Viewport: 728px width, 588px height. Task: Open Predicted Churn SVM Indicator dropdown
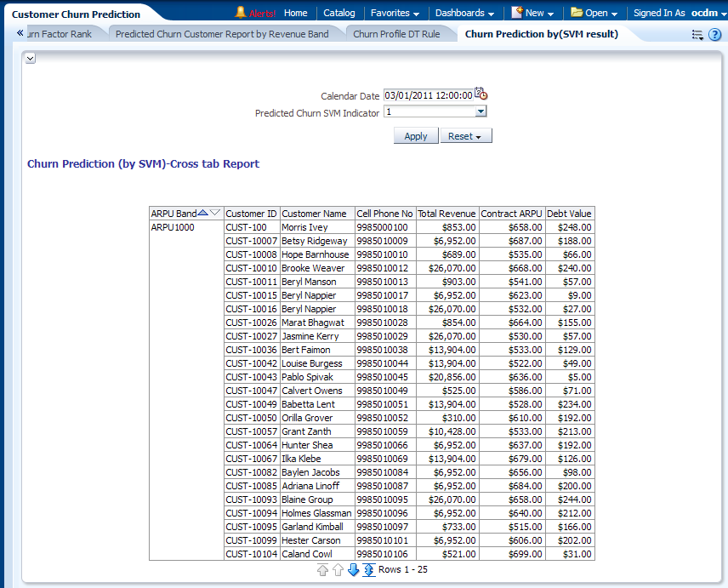click(x=481, y=111)
